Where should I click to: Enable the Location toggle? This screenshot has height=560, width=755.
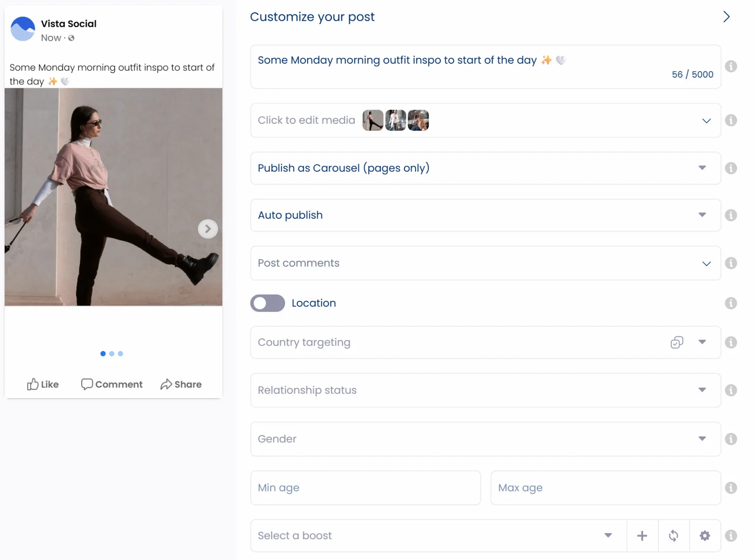[268, 303]
